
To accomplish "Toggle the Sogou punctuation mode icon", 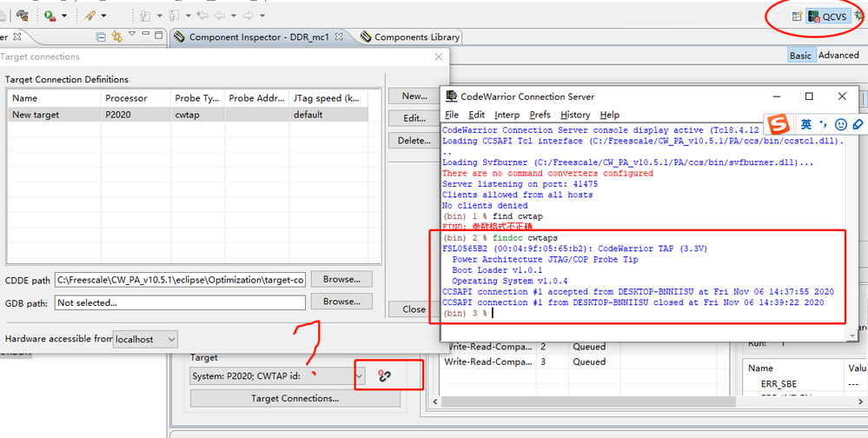I will click(x=823, y=124).
